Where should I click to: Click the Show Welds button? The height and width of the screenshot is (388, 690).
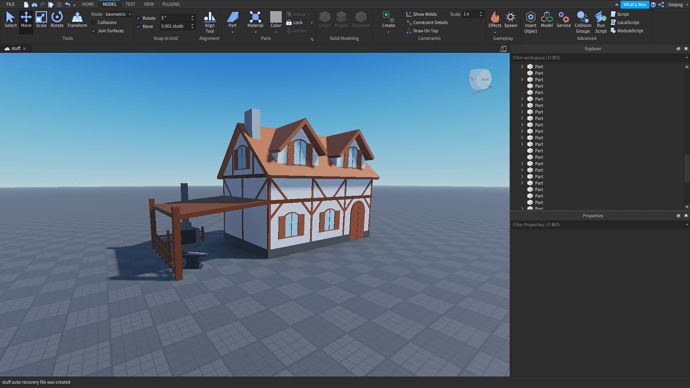coord(422,14)
